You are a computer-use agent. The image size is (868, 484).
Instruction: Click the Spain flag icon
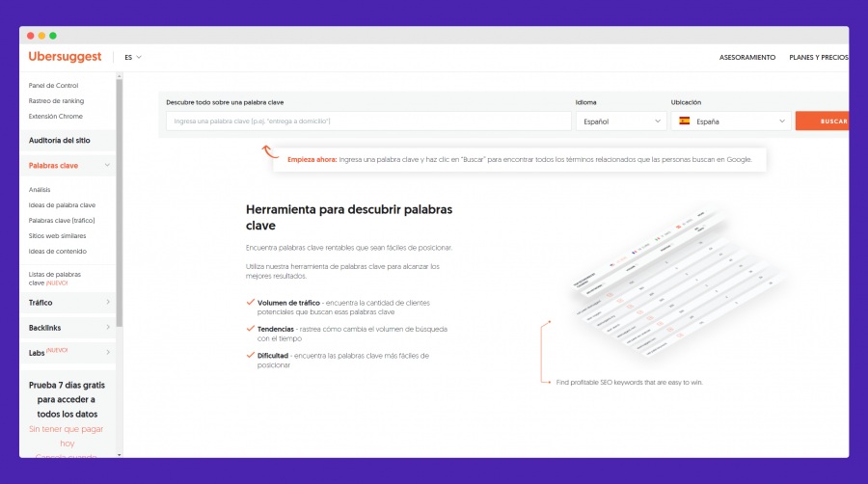click(684, 121)
